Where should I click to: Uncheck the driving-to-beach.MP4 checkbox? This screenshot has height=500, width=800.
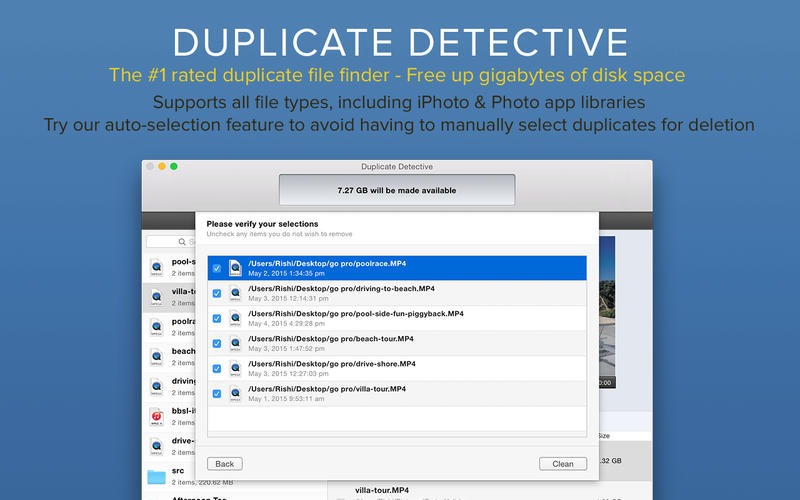(x=217, y=293)
